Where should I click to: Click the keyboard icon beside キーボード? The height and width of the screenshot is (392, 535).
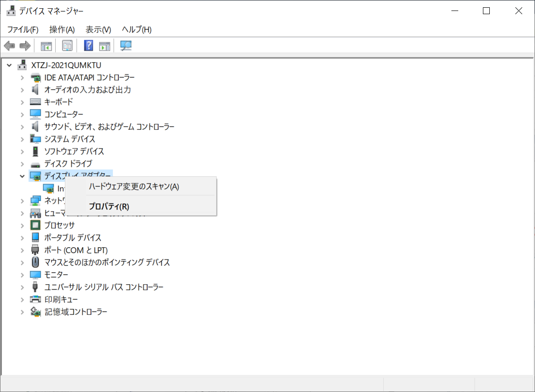tap(35, 102)
